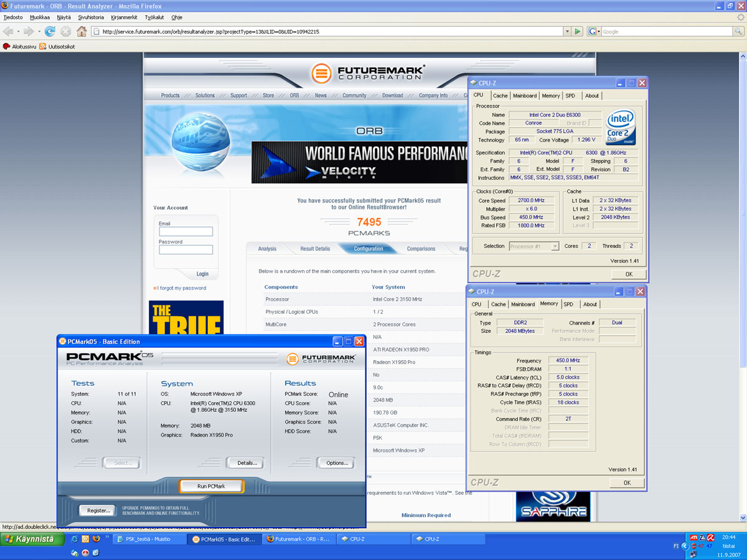This screenshot has width=747, height=560.
Task: Switch to the SPD tab in lower CPU-Z
Action: click(568, 304)
